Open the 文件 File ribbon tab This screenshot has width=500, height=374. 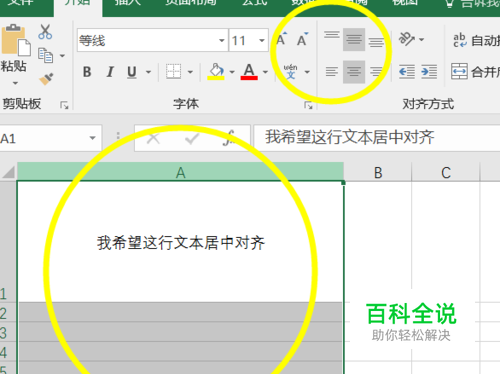(21, 3)
